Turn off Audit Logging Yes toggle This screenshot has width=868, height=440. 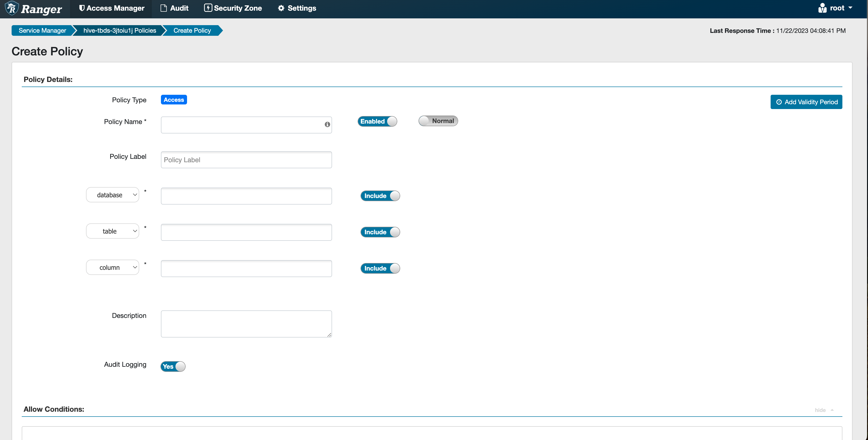(173, 367)
